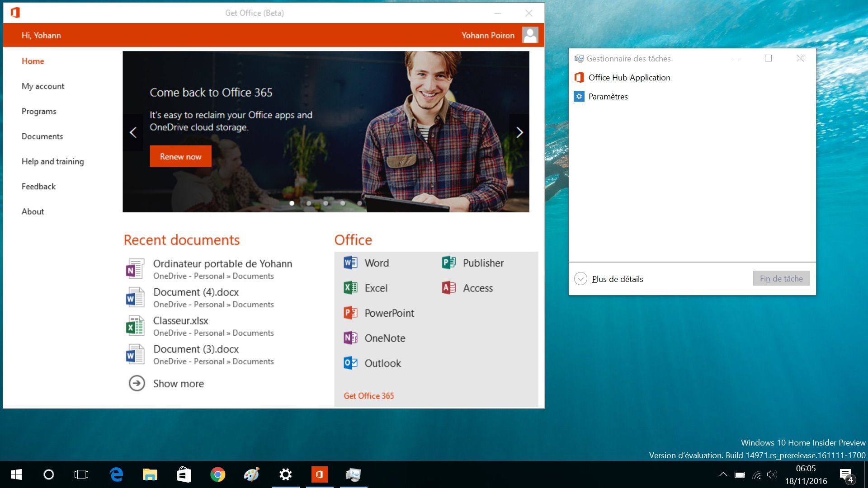Open PowerPoint from the Office apps
Image resolution: width=868 pixels, height=488 pixels.
point(389,313)
